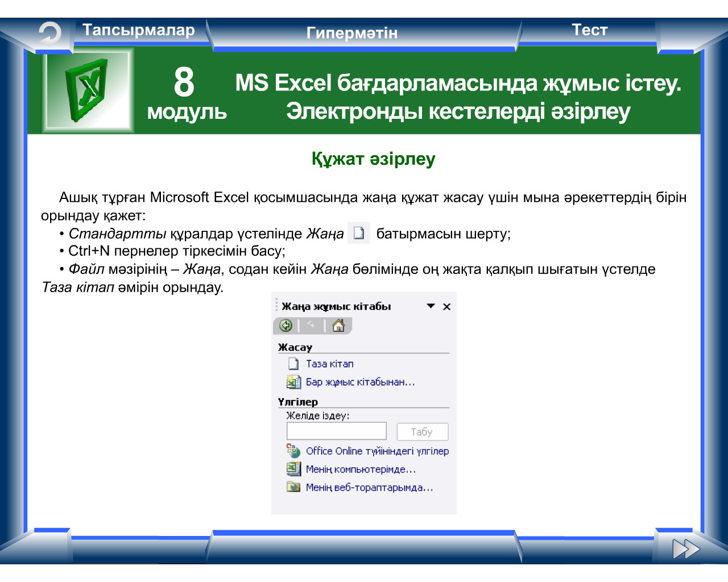Click the Жасау section heading
Viewport: 728px width, 582px height.
295,347
